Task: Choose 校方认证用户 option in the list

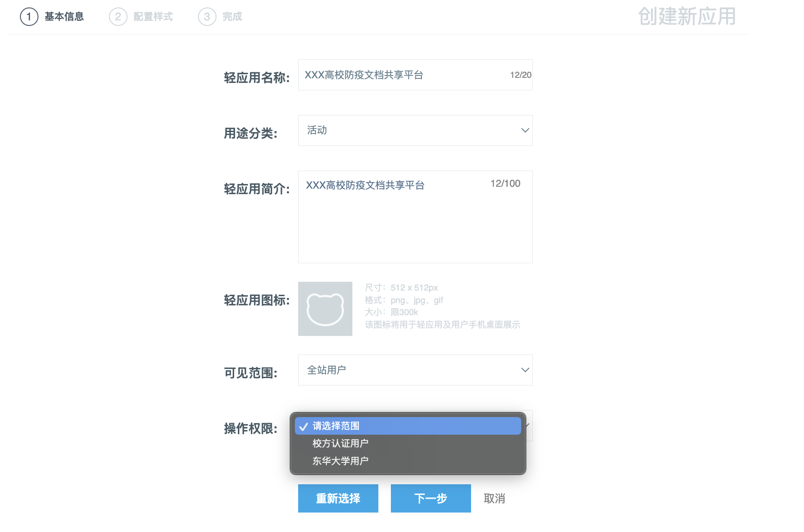Action: pos(408,443)
